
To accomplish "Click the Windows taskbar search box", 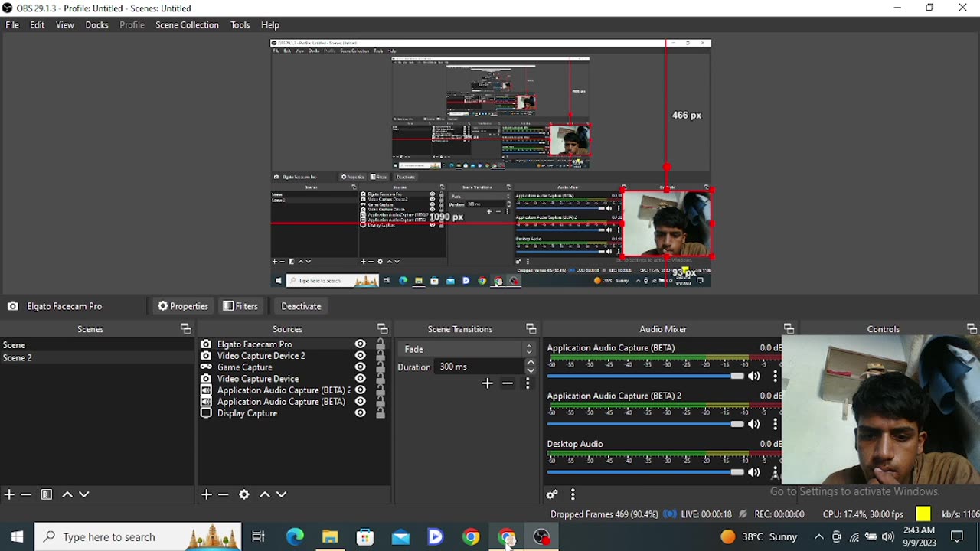I will click(x=138, y=537).
